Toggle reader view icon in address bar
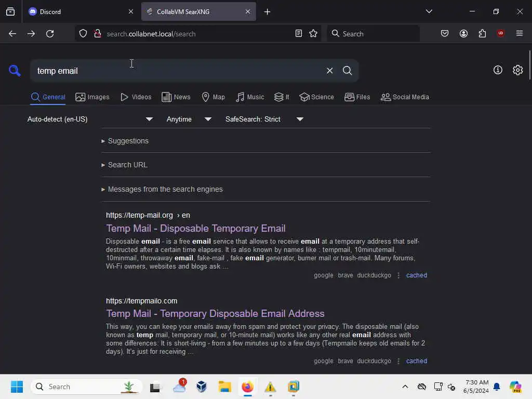Screen dimensions: 532x399 [299, 34]
